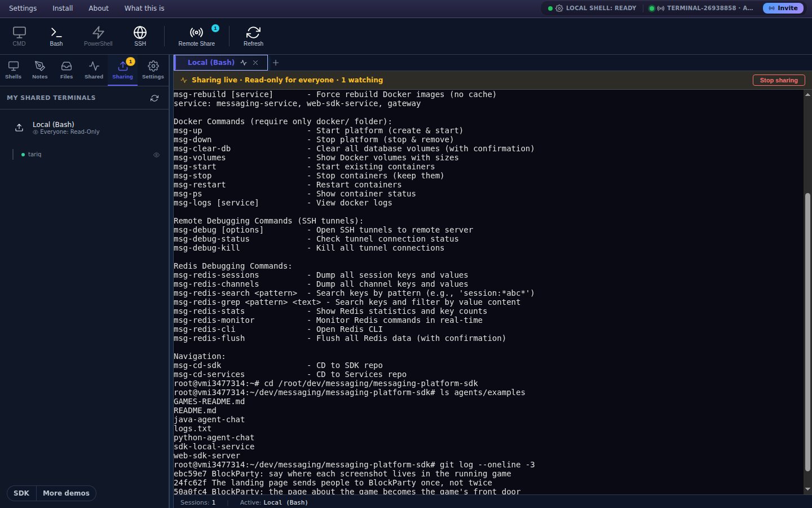
Task: Click broadcast icon next to TERMINAL-26938858
Action: point(661,8)
